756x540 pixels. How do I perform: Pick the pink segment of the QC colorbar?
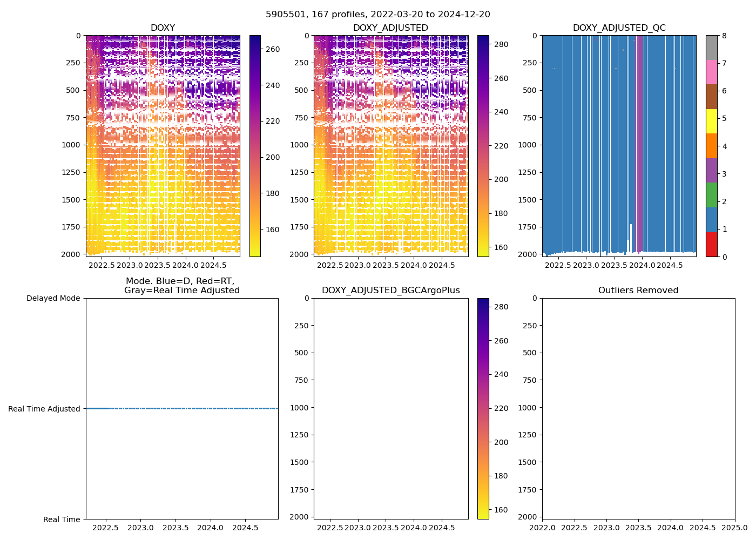[711, 72]
